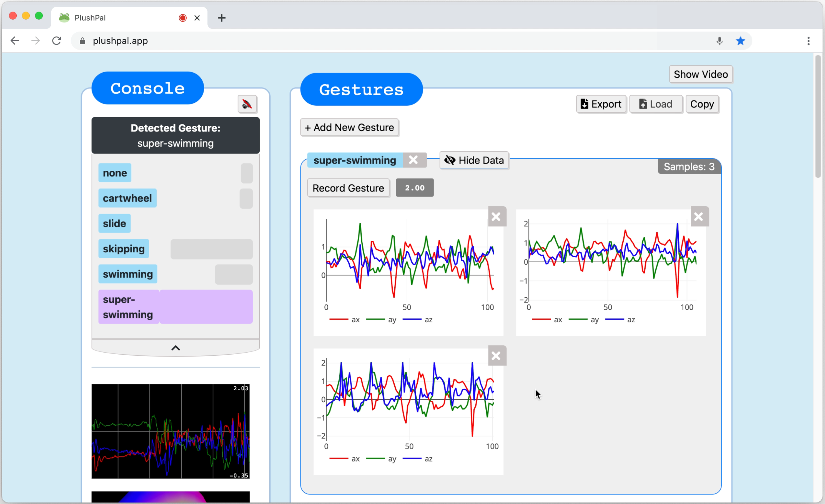Toggle ay trace in second chart legend

[x=584, y=319]
